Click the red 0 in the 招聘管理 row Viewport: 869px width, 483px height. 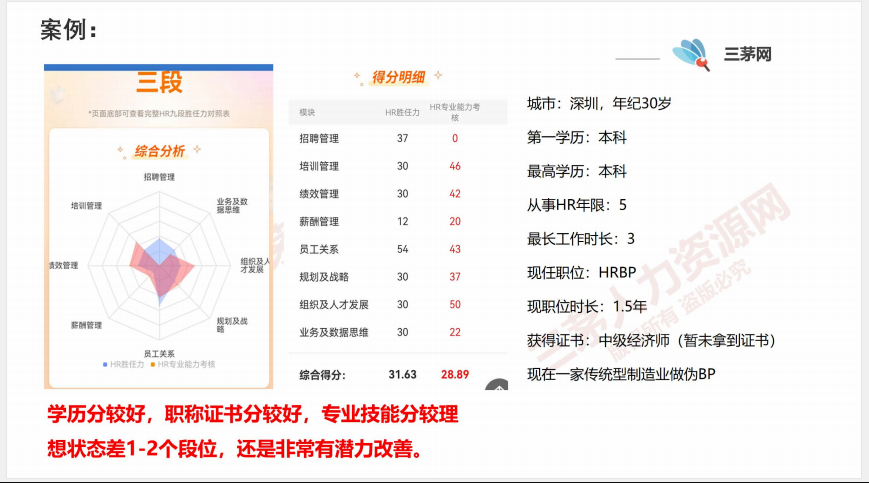(x=455, y=138)
